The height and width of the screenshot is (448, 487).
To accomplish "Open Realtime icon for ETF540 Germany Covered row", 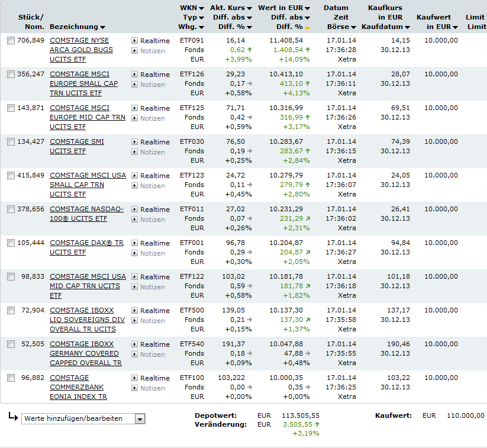I will 134,344.
